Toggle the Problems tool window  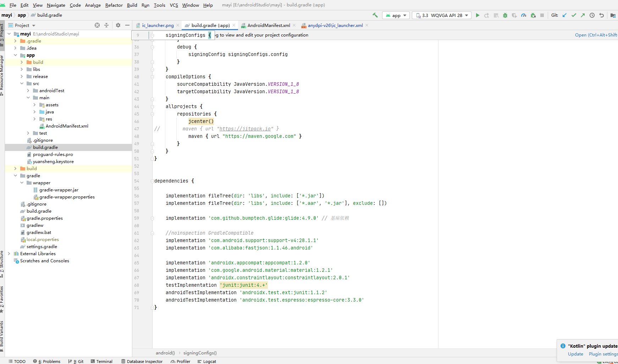(46, 361)
